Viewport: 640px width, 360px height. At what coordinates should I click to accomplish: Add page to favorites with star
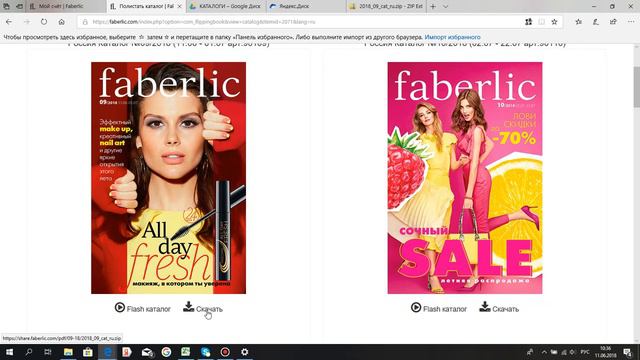[554, 22]
